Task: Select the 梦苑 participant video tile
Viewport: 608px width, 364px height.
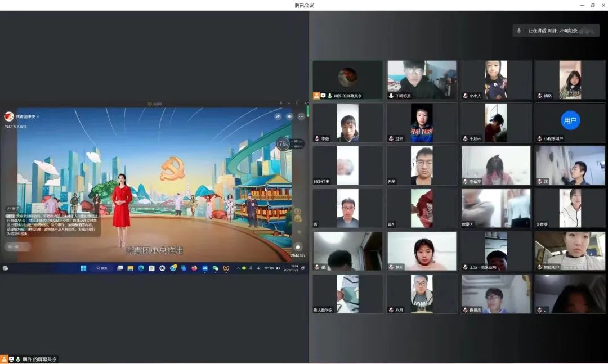Action: [422, 251]
